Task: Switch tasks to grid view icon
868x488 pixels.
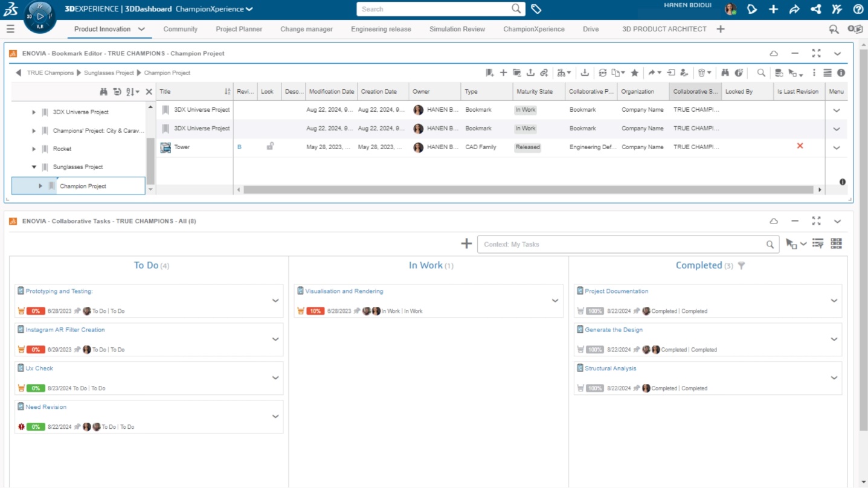Action: (836, 243)
